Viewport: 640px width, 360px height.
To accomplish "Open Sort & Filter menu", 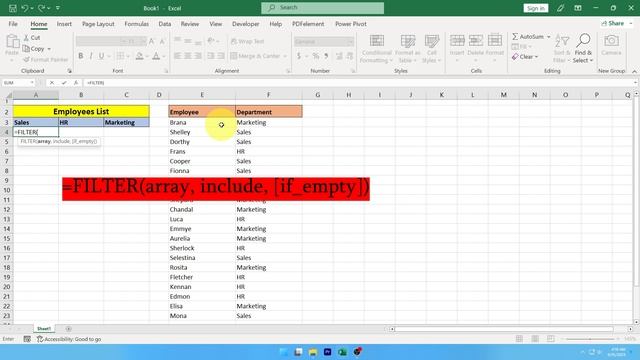I will click(x=562, y=49).
